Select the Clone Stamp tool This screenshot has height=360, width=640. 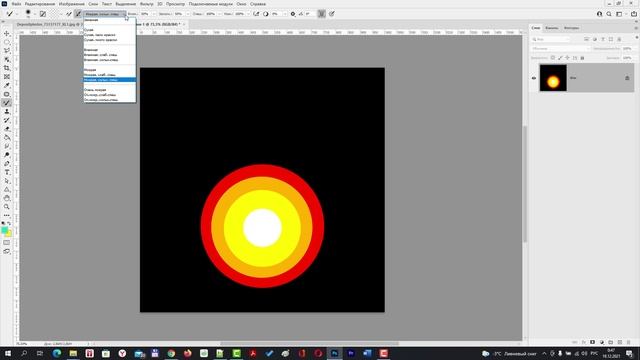click(x=7, y=111)
